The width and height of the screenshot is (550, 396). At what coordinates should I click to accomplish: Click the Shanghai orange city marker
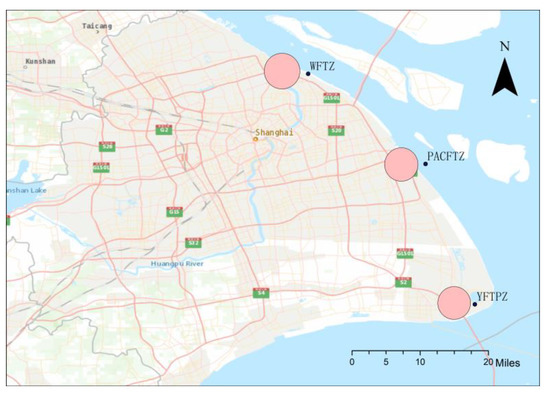coord(256,139)
